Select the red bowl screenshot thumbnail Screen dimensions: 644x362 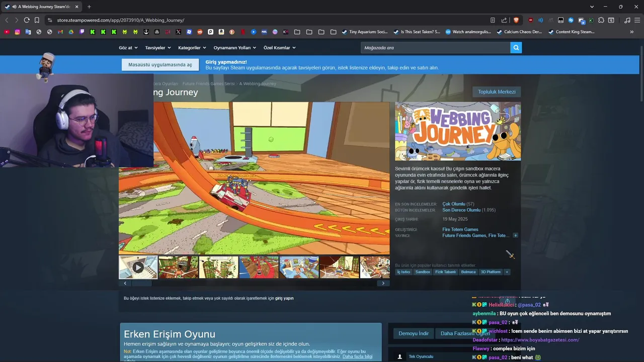[x=259, y=267]
